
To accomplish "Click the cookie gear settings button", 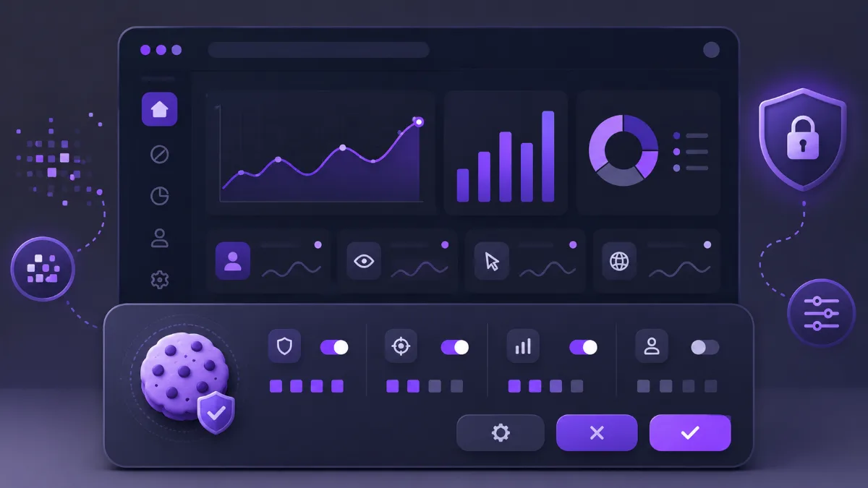I will click(501, 433).
